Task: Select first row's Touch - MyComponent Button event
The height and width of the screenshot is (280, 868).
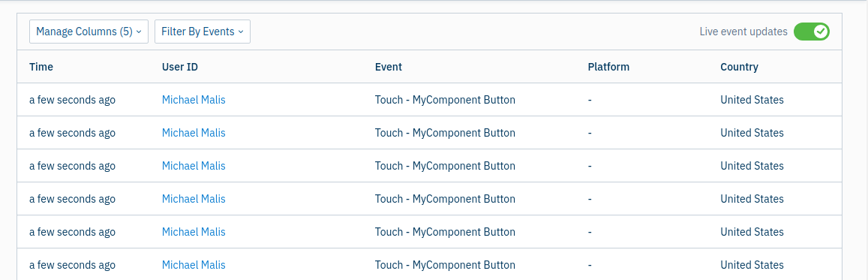Action: [x=445, y=100]
